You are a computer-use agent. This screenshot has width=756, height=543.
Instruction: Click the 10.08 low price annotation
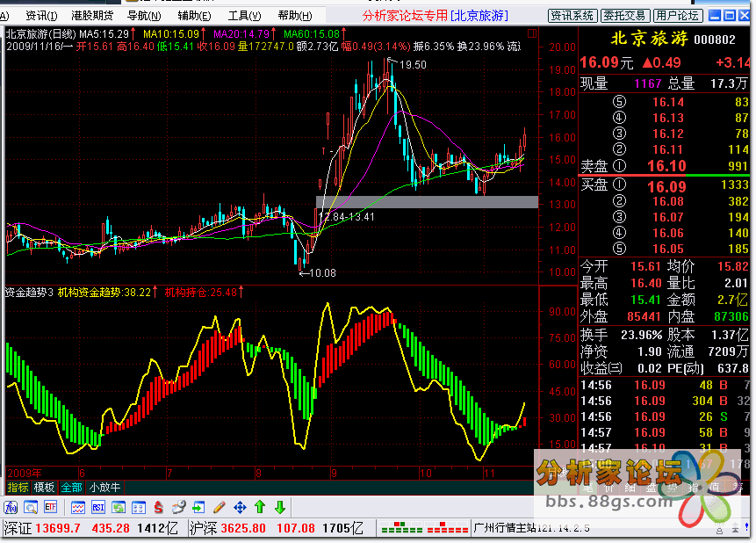point(322,273)
